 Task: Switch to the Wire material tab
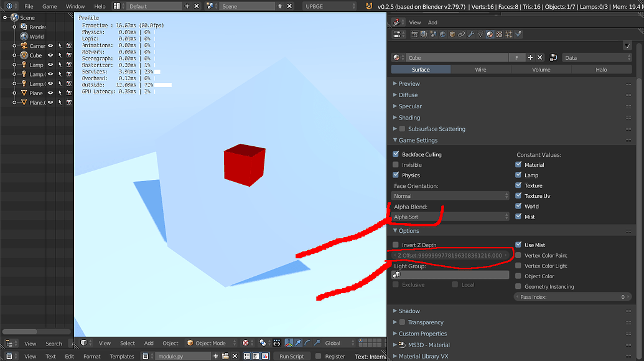point(480,70)
